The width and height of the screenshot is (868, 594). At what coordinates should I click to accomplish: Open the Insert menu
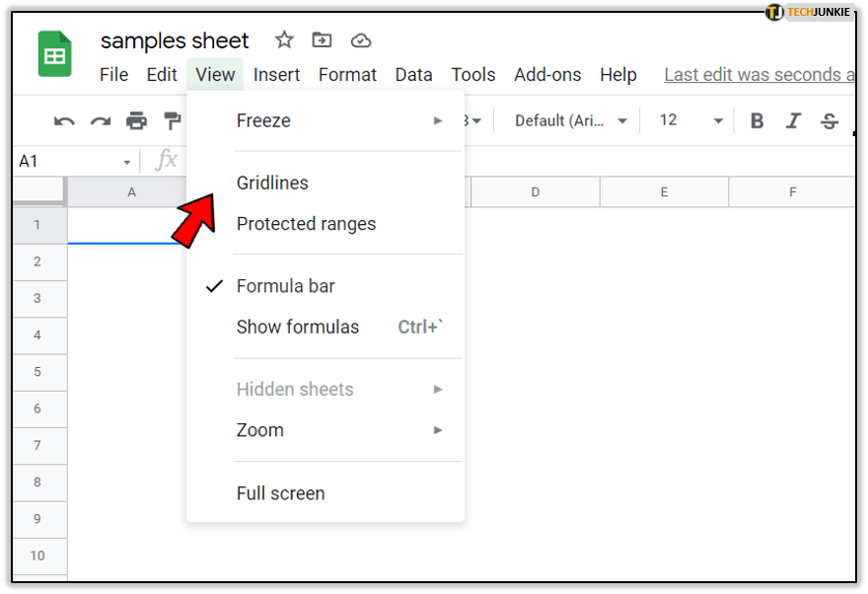pos(276,75)
